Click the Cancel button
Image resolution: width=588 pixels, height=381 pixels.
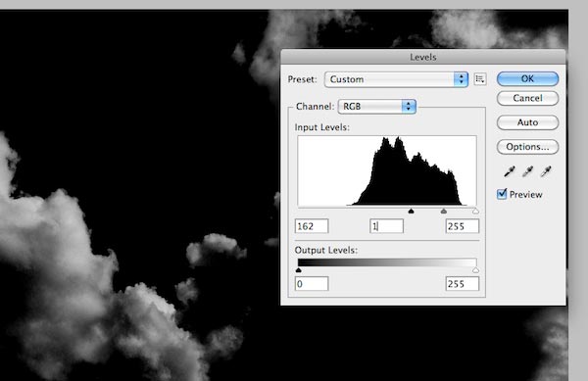pyautogui.click(x=527, y=98)
